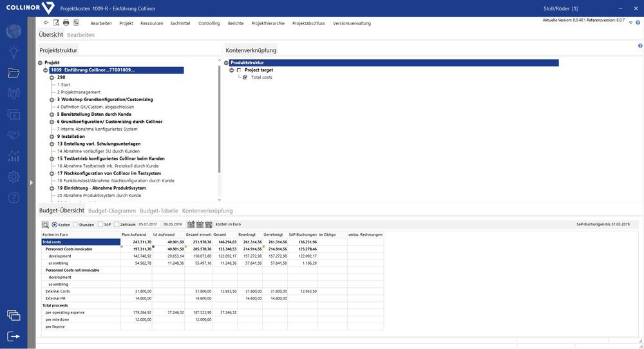Click the lightbulb icon in left sidebar
644x349 pixels.
(x=14, y=52)
